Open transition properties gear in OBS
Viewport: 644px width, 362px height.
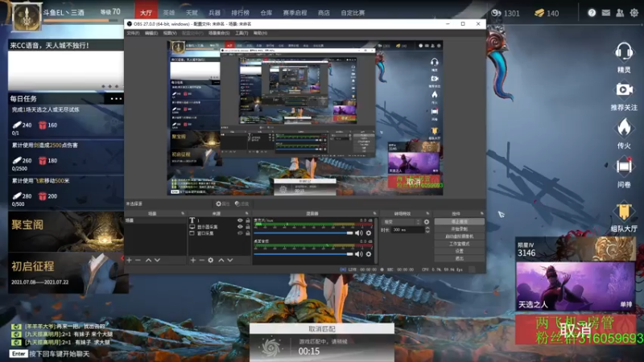click(x=427, y=222)
